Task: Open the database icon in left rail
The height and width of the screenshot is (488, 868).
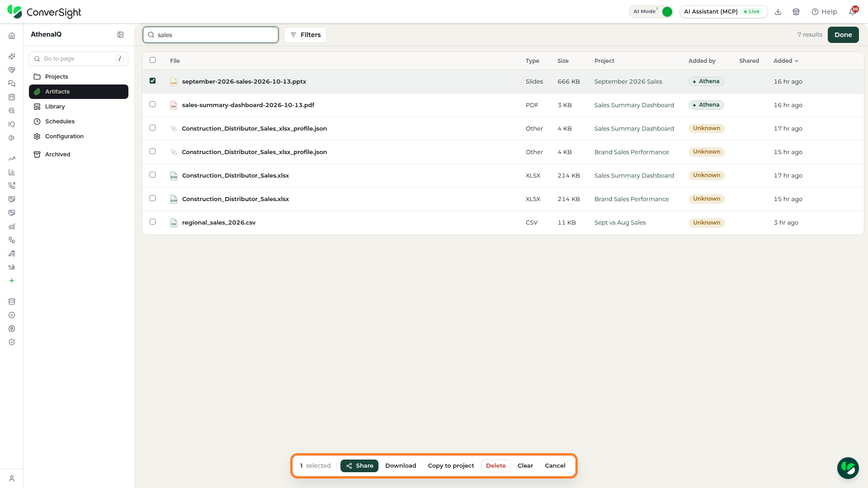Action: [12, 301]
